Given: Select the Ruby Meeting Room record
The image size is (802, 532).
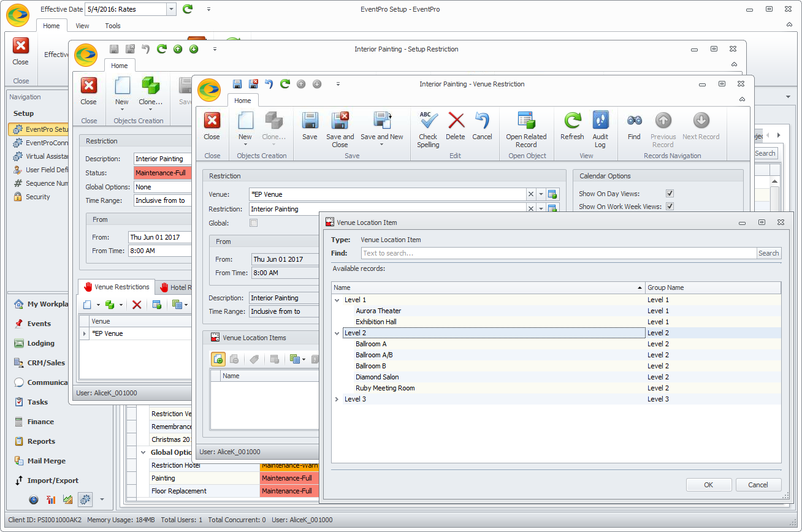Looking at the screenshot, I should [x=385, y=388].
